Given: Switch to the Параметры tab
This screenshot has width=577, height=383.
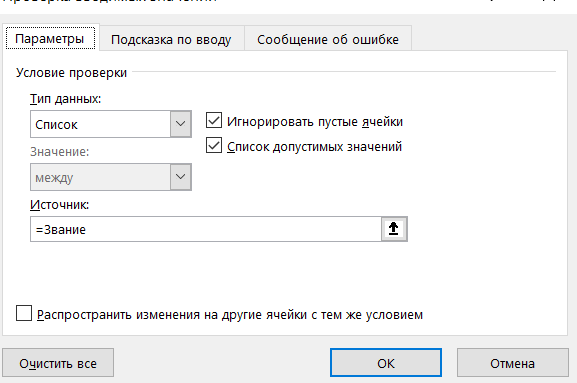Looking at the screenshot, I should [51, 38].
